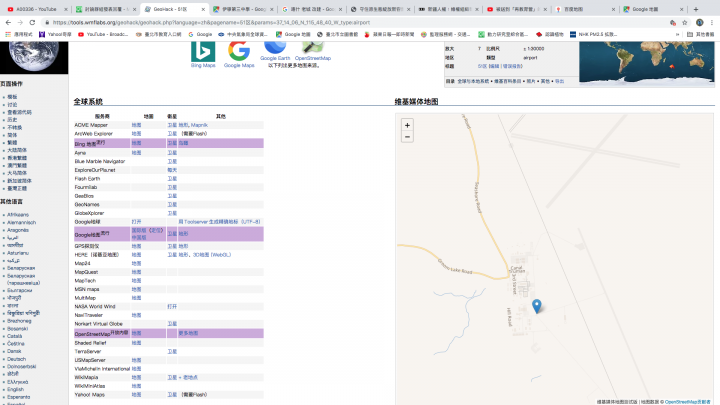This screenshot has height=405, width=720.
Task: Click 大陆简体 variant in the sidebar
Action: click(x=17, y=150)
